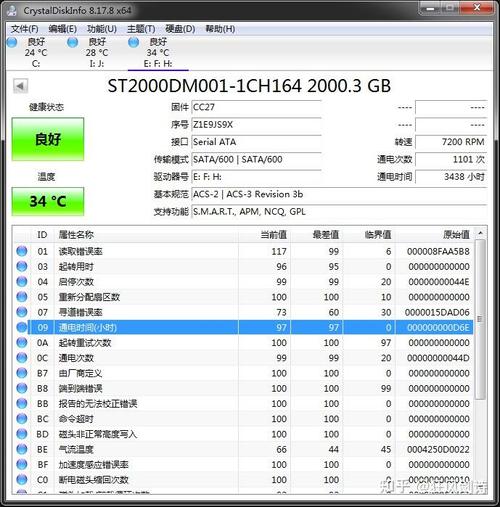
Task: Click the drive letter field E: F: H:
Action: tap(256, 177)
